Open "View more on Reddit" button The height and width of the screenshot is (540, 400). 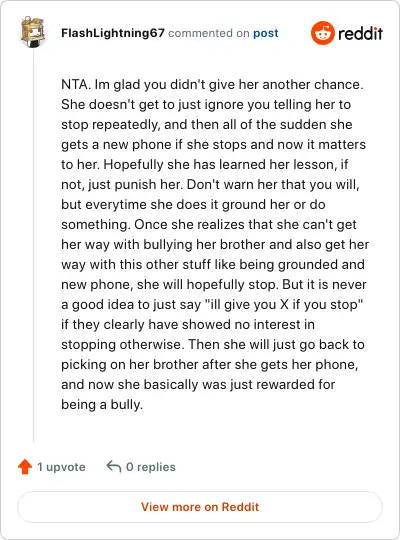[200, 507]
